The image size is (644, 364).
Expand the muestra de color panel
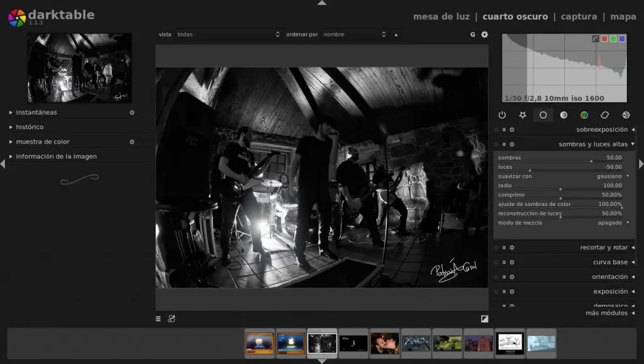click(x=11, y=142)
